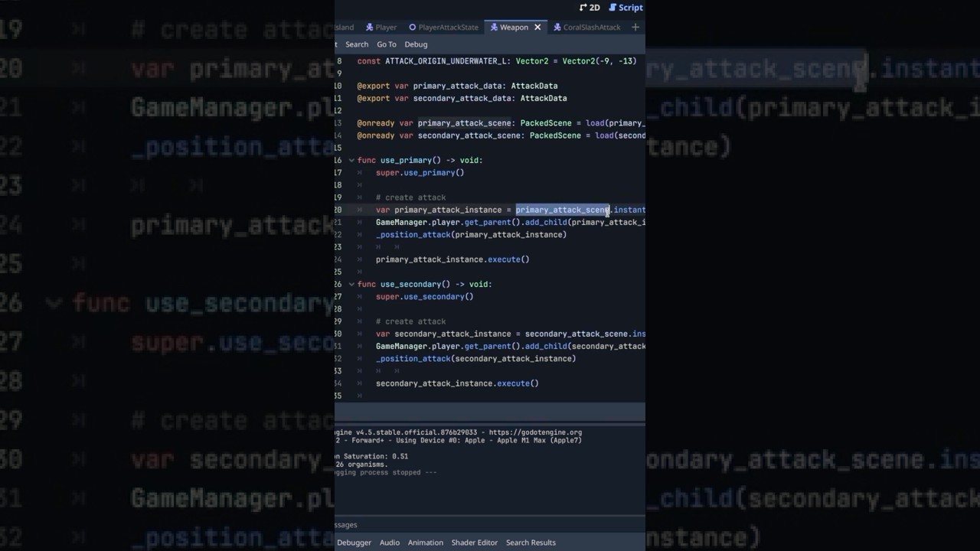This screenshot has height=551, width=980.
Task: Click 'primary_attack_instance.execute()' line
Action: tap(452, 259)
